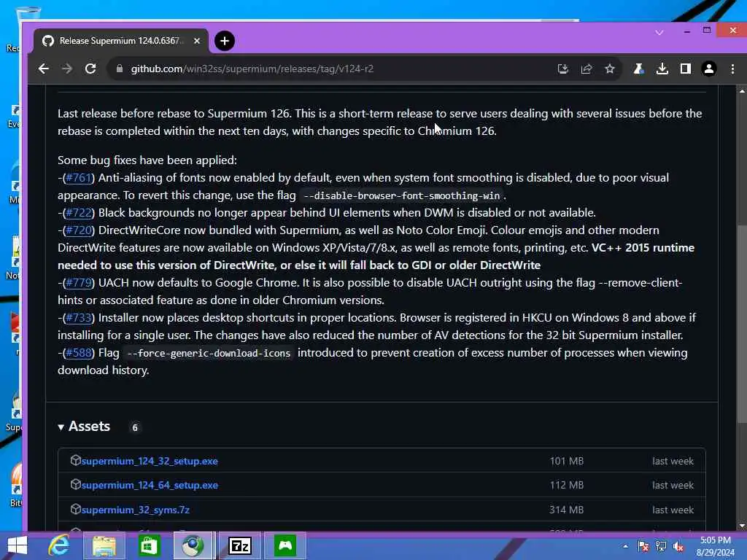Screen dimensions: 747x560
Task: Download supermium_124_64_setup.exe
Action: point(150,485)
